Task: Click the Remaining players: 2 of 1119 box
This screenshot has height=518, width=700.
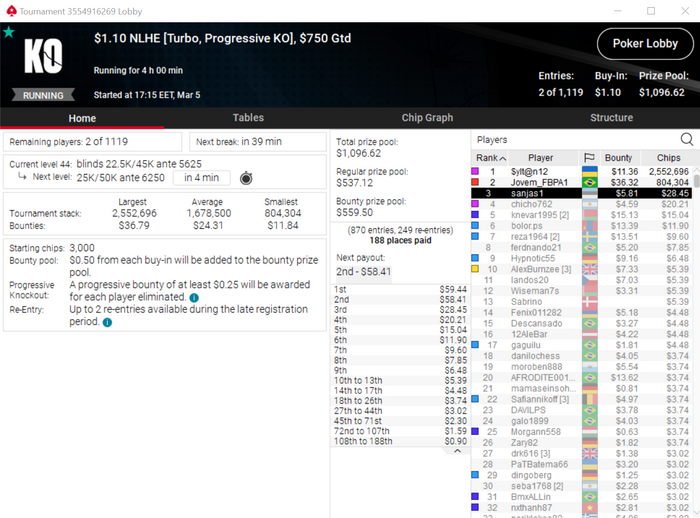Action: coord(93,142)
